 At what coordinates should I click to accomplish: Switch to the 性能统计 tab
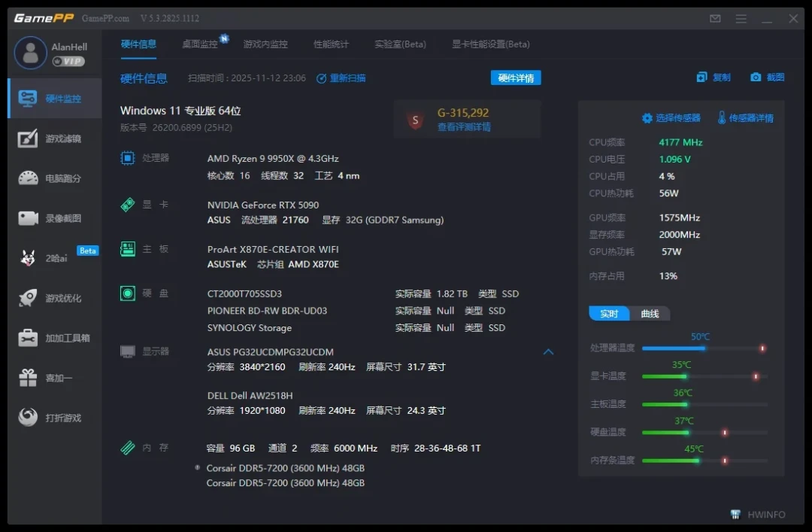pyautogui.click(x=332, y=44)
